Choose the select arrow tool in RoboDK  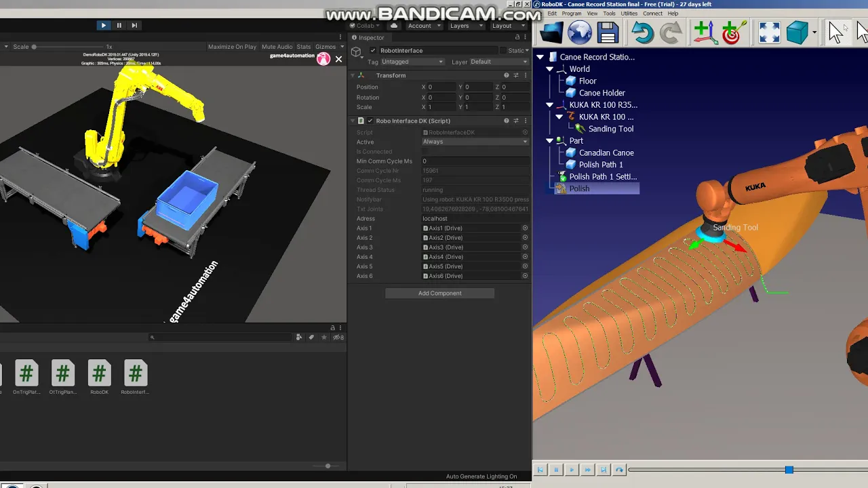click(835, 32)
